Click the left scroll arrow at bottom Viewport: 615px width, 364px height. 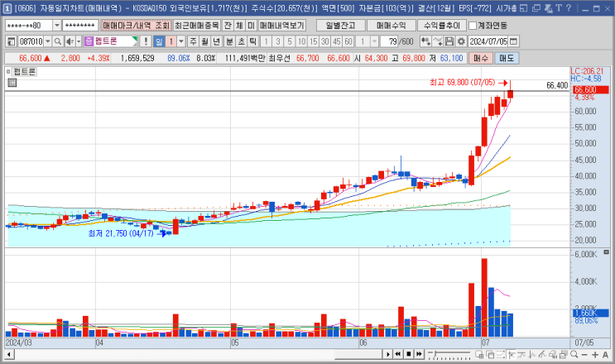click(x=8, y=355)
